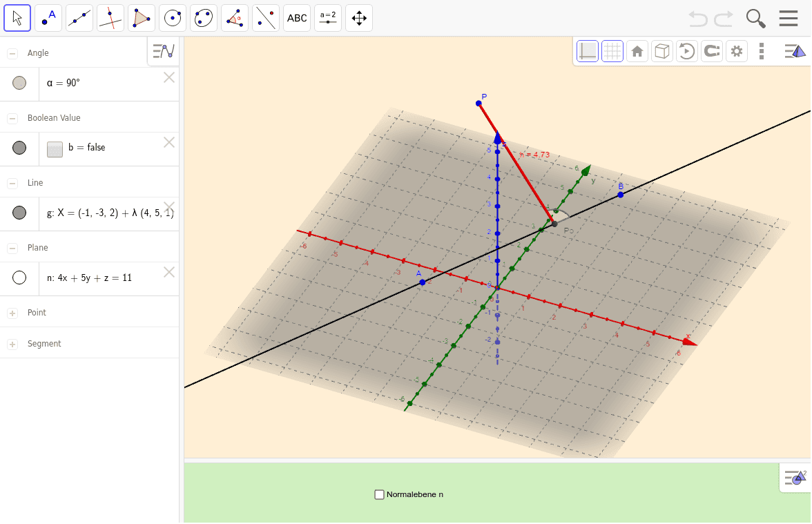Check the b = false checkbox

pos(55,149)
